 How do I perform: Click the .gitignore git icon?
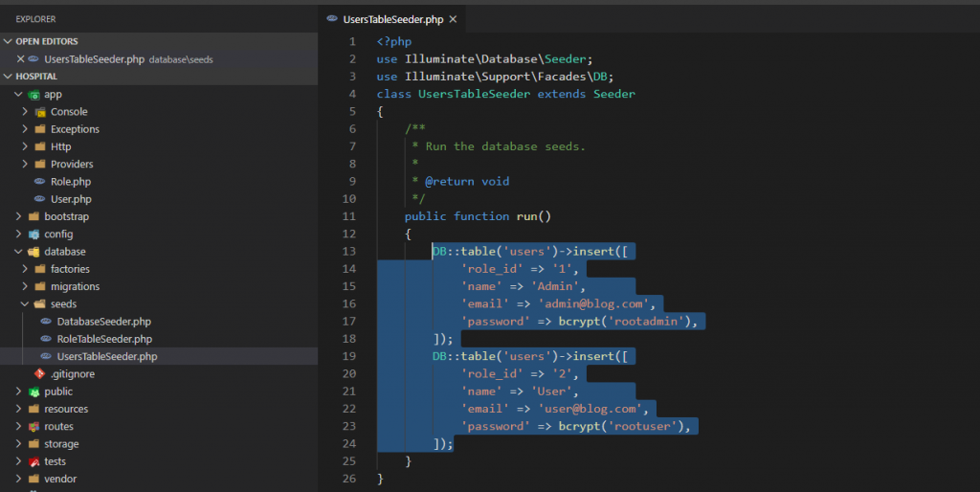click(x=40, y=373)
